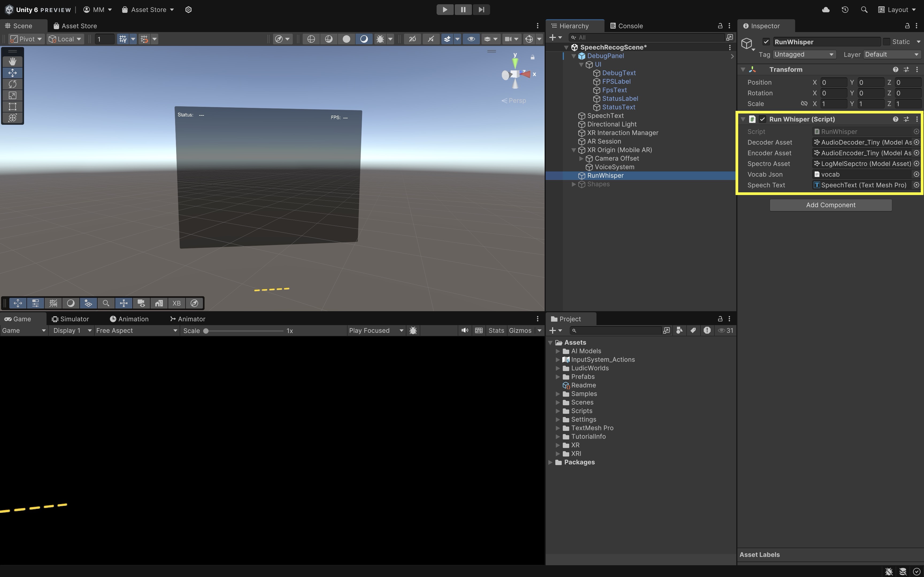
Task: Switch to the Animator tab
Action: [187, 319]
